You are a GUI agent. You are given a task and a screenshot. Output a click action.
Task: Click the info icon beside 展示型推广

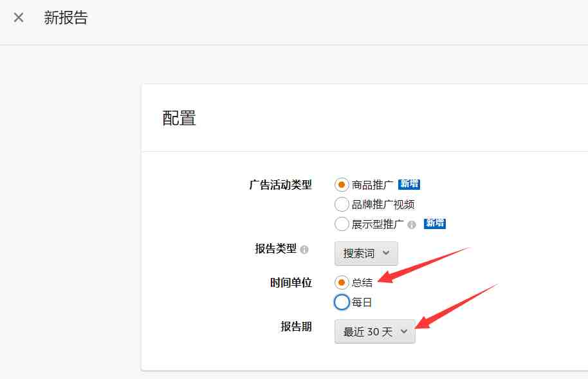click(x=412, y=225)
